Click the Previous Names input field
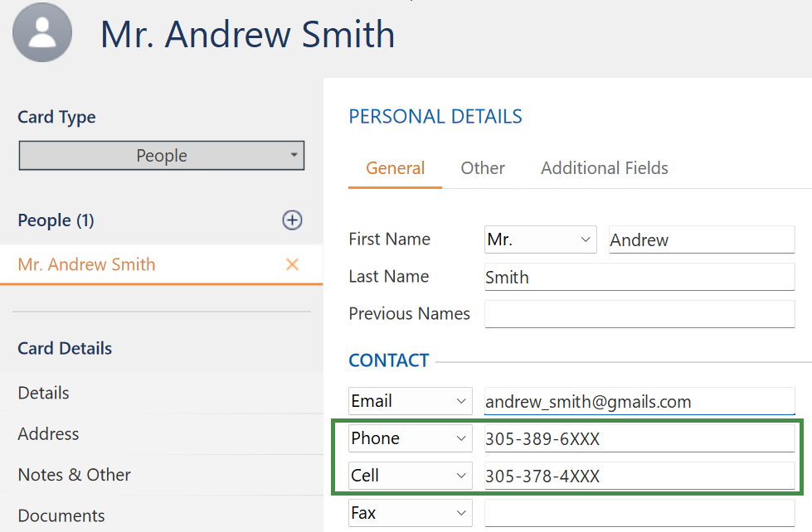The height and width of the screenshot is (532, 812). [639, 314]
